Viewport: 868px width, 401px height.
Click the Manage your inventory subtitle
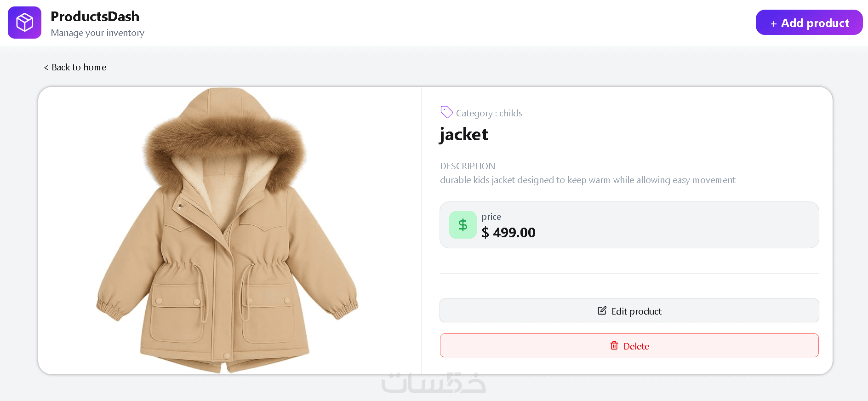click(97, 33)
